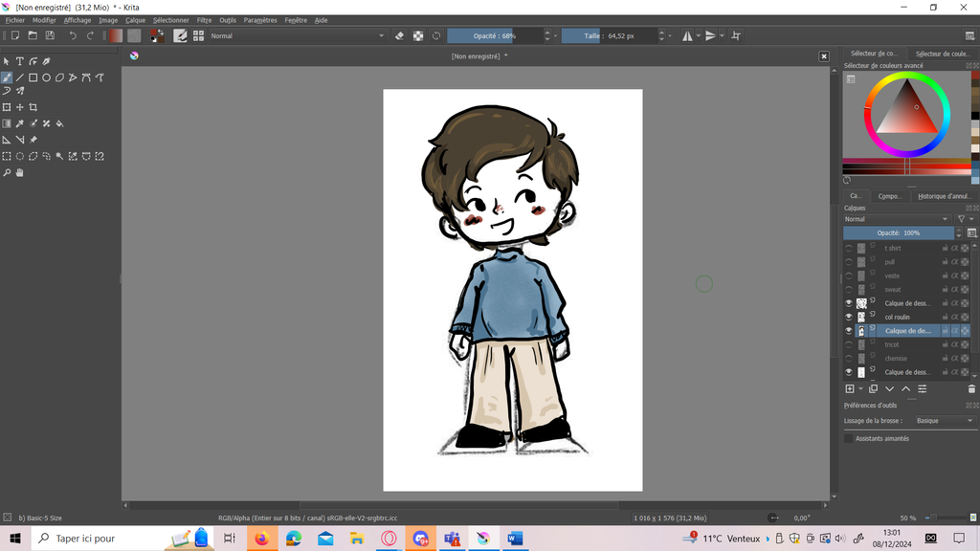Select the Rectangular selection tool
This screenshot has width=980, height=551.
[7, 156]
